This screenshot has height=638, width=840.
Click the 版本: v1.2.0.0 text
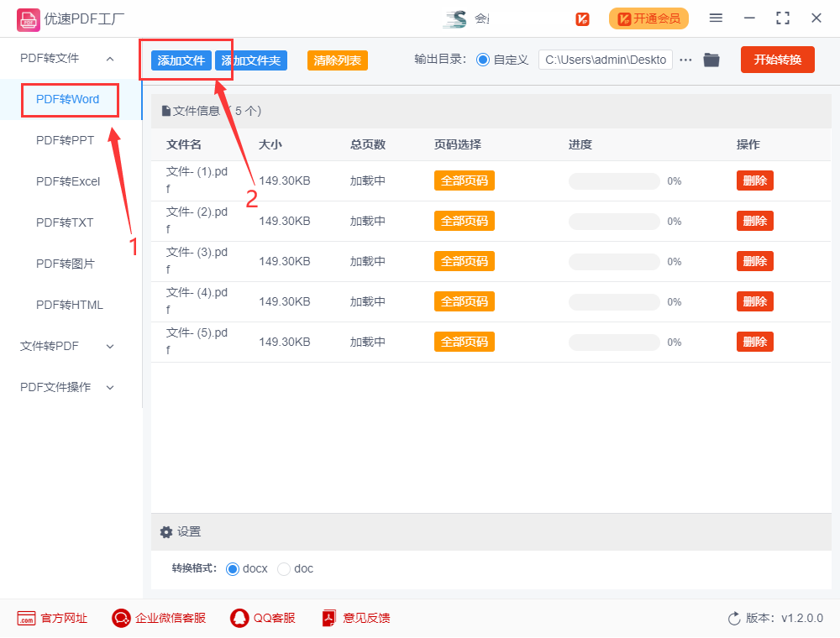pos(785,618)
